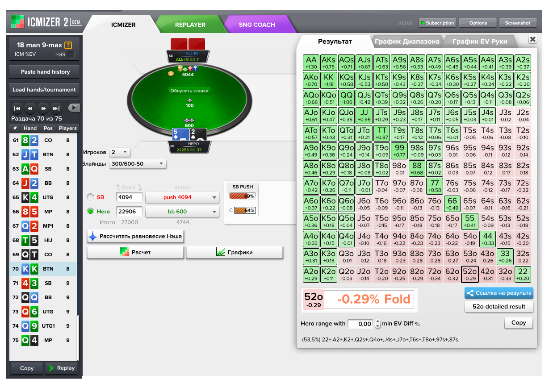Click Copy button under hand list
This screenshot has height=392, width=553.
27,368
